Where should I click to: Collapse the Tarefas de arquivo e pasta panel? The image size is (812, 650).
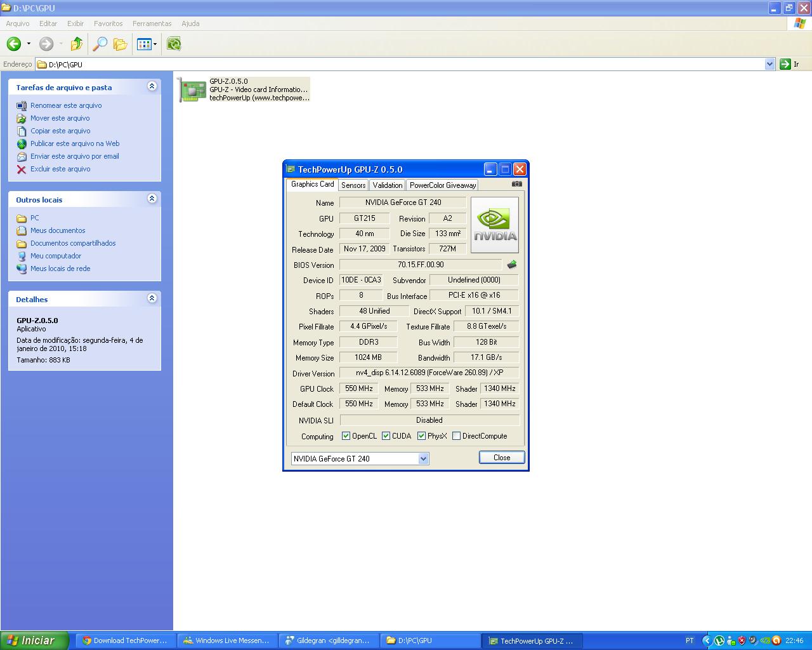pyautogui.click(x=152, y=86)
